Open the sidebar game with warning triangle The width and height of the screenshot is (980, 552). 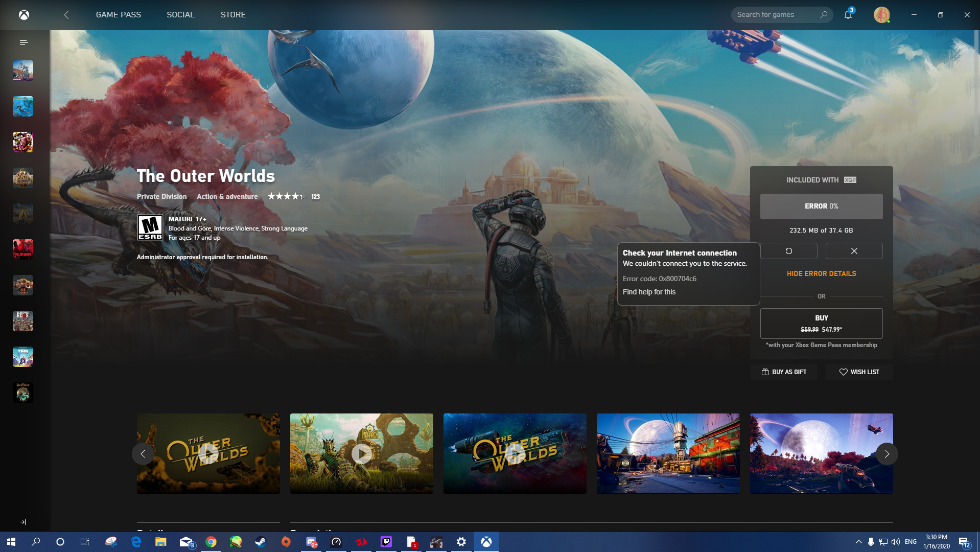[x=23, y=214]
